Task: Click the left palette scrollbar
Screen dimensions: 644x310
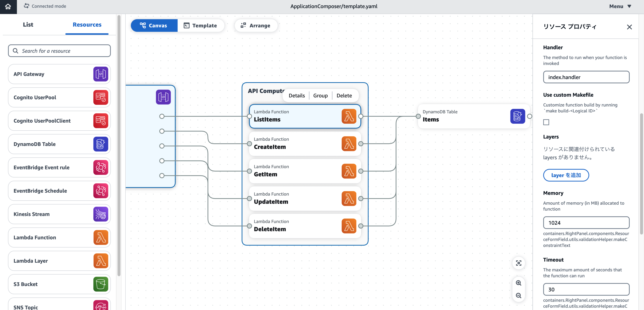Action: [119, 146]
